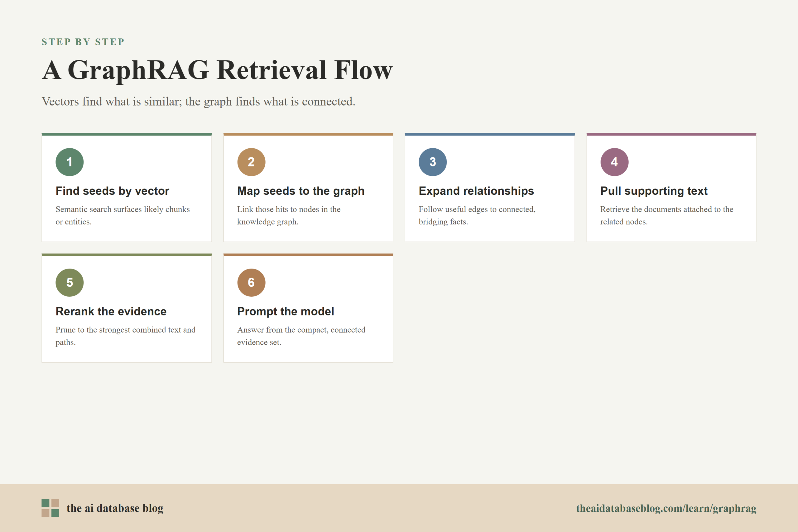This screenshot has height=532, width=798.
Task: Select the 'Expand relationships' heading
Action: [476, 191]
